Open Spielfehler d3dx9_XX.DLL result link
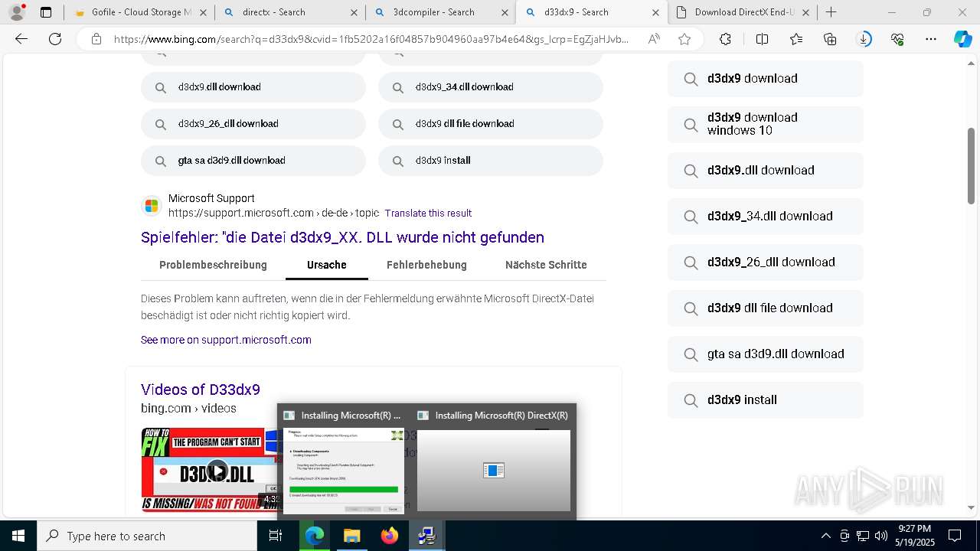 pos(342,237)
